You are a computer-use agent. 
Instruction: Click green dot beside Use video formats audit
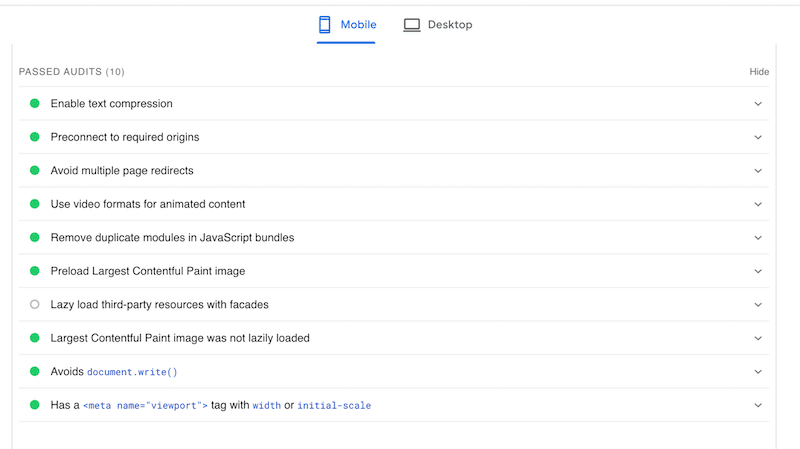[35, 204]
